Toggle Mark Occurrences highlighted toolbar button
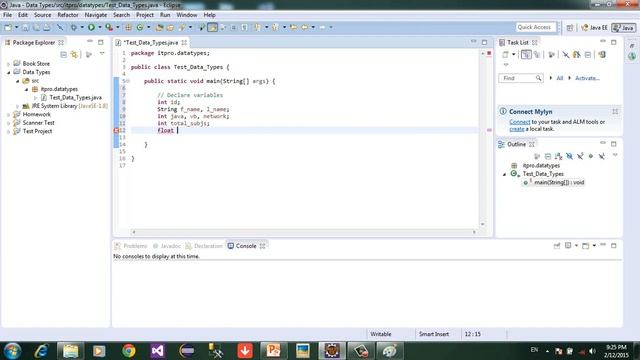The image size is (640, 360). pyautogui.click(x=213, y=27)
